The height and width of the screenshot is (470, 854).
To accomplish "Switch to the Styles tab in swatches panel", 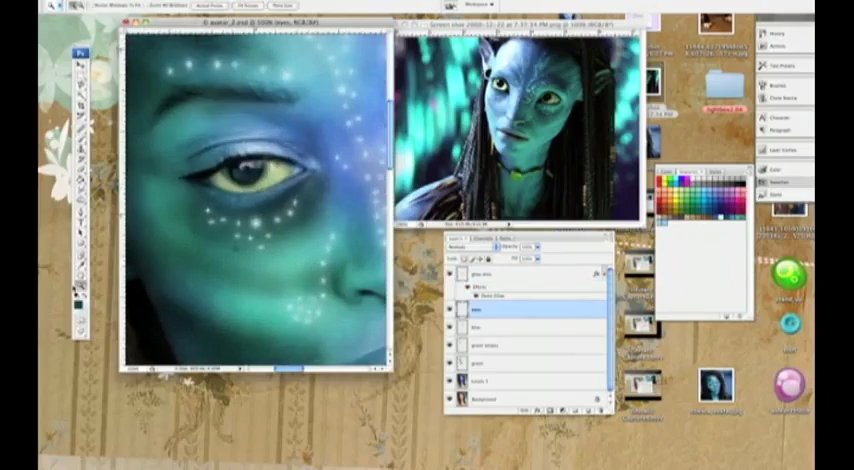I will (715, 172).
